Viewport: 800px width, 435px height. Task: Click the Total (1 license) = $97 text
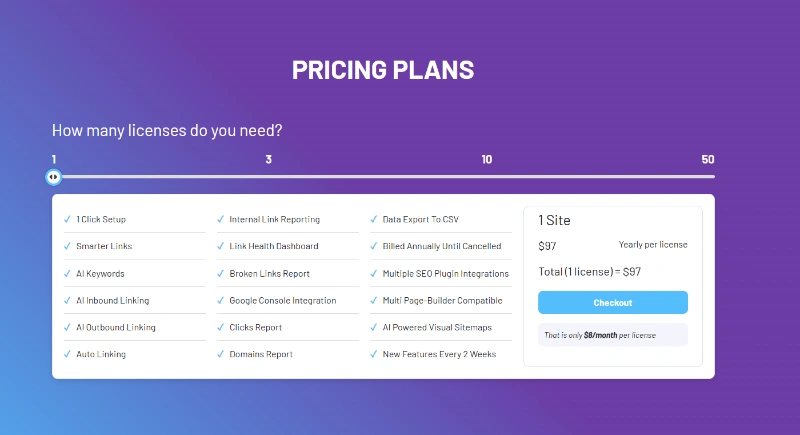click(589, 271)
